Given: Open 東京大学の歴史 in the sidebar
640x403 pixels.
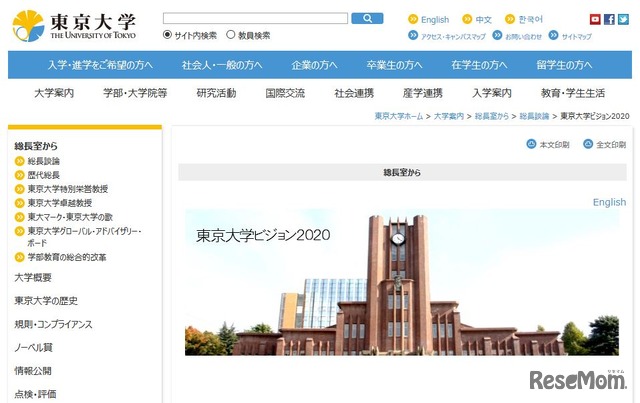Looking at the screenshot, I should tap(46, 301).
